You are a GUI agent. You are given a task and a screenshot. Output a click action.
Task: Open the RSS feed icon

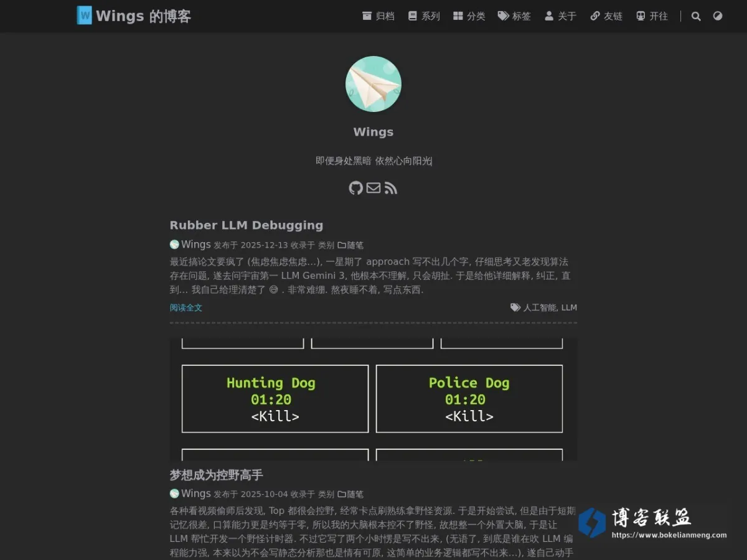(391, 188)
